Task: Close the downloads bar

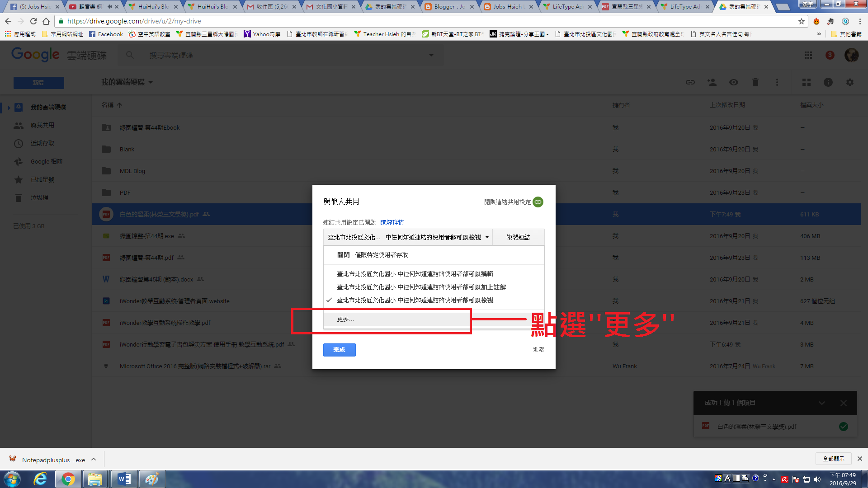Action: (860, 459)
